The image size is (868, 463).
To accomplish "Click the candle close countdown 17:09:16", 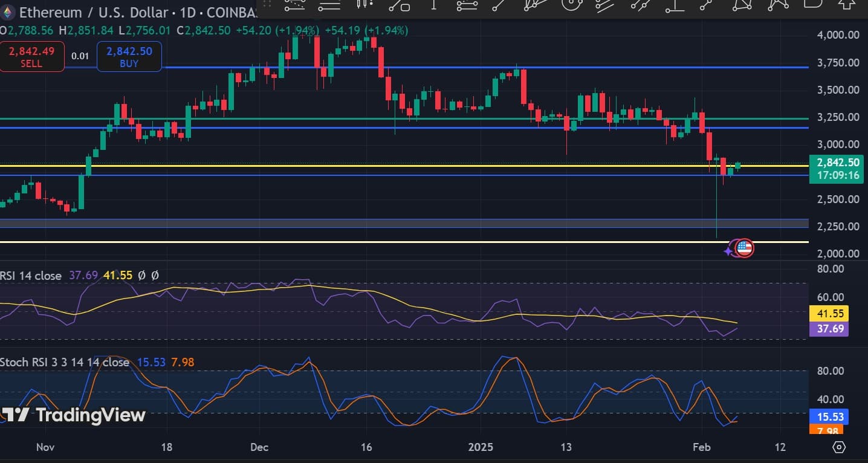I will click(x=838, y=175).
